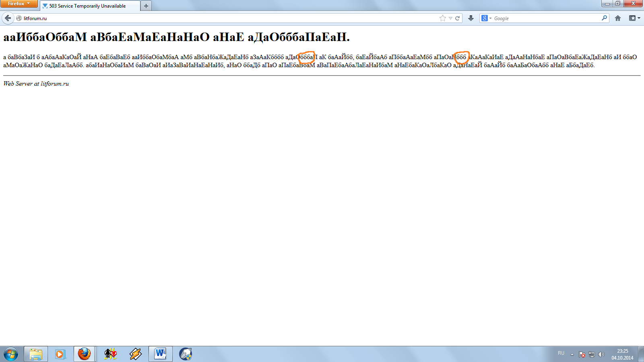Screen dimensions: 644x362
Task: Show hidden tray icons arrow
Action: [572, 354]
